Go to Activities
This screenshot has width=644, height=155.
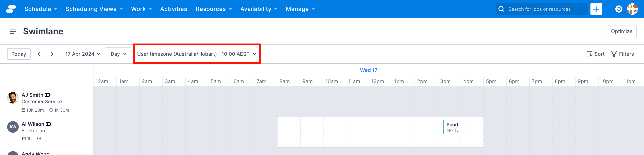pos(174,9)
